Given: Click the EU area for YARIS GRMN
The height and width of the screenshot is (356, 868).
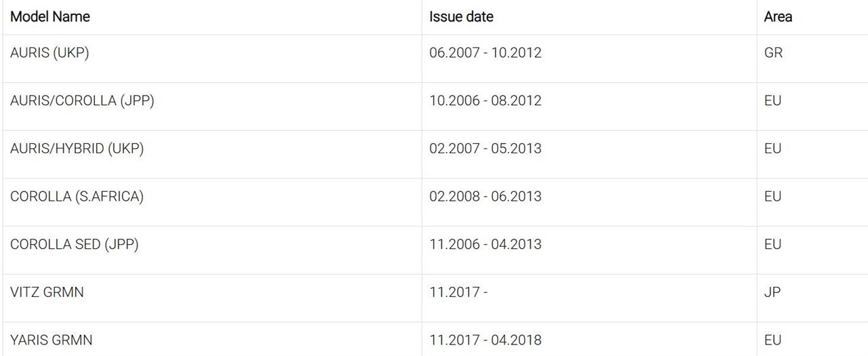Looking at the screenshot, I should 772,340.
